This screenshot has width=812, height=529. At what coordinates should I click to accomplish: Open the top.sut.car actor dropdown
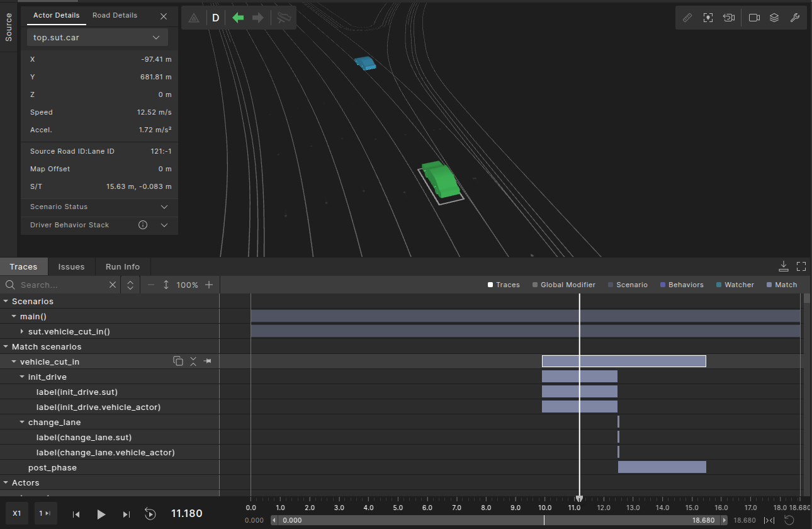pyautogui.click(x=98, y=38)
